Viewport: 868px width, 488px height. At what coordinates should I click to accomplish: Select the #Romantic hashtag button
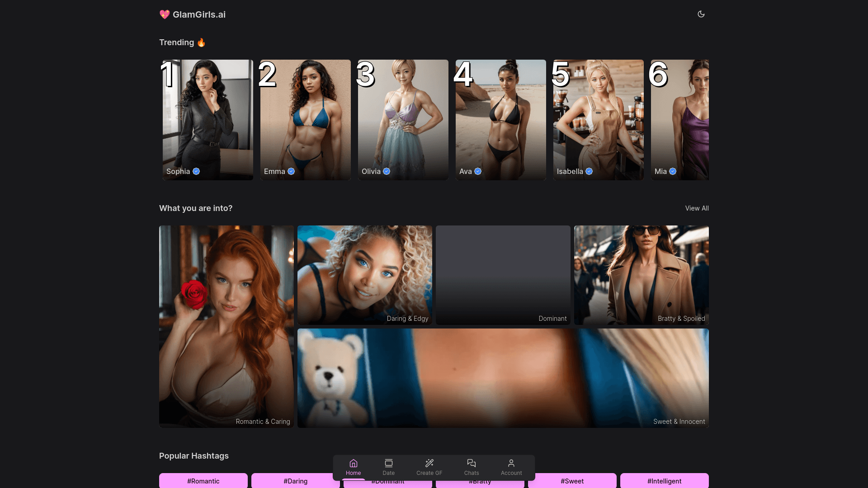(203, 481)
